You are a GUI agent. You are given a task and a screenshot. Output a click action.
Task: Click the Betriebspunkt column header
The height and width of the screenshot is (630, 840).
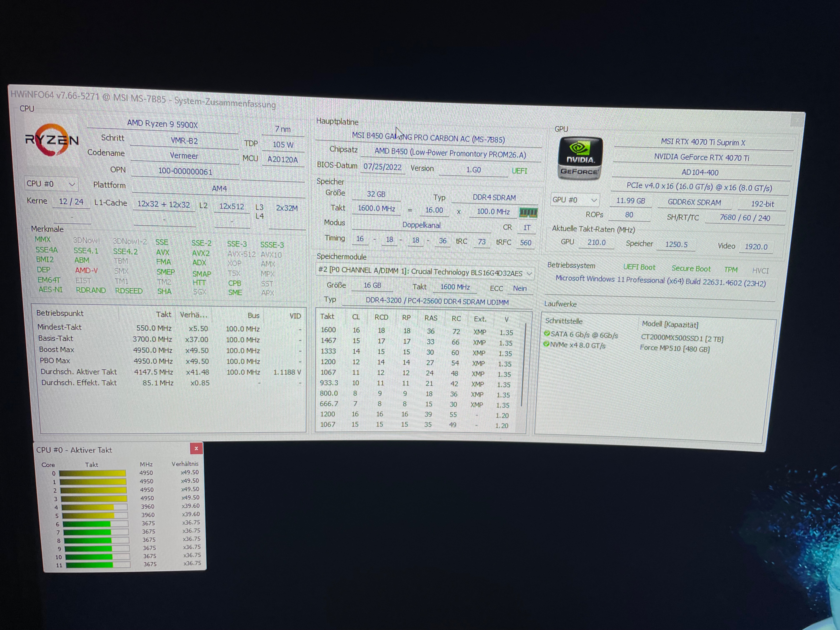60,313
